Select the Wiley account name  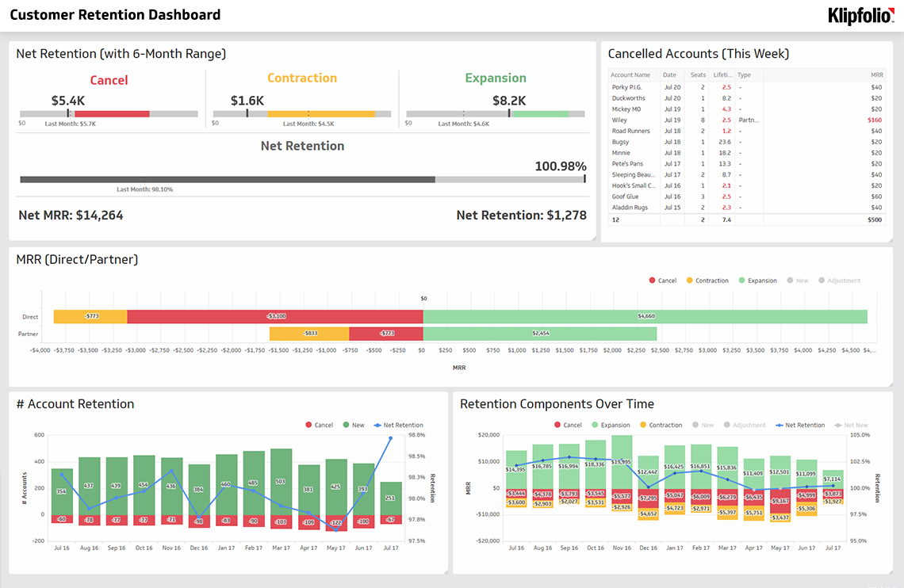pyautogui.click(x=619, y=120)
